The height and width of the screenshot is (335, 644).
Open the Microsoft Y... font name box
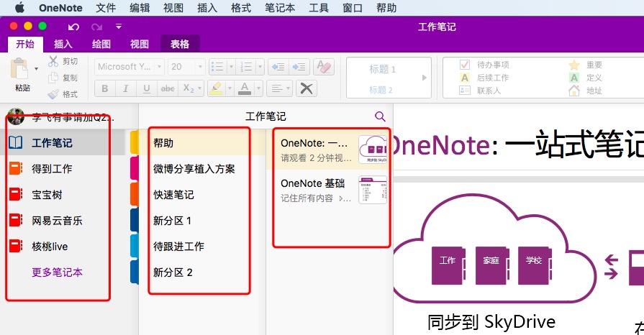130,67
